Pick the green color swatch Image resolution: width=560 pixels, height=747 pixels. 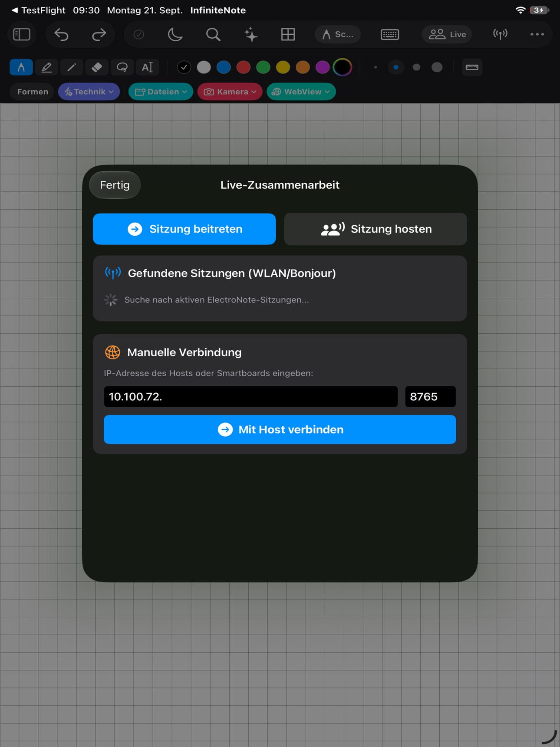click(263, 67)
